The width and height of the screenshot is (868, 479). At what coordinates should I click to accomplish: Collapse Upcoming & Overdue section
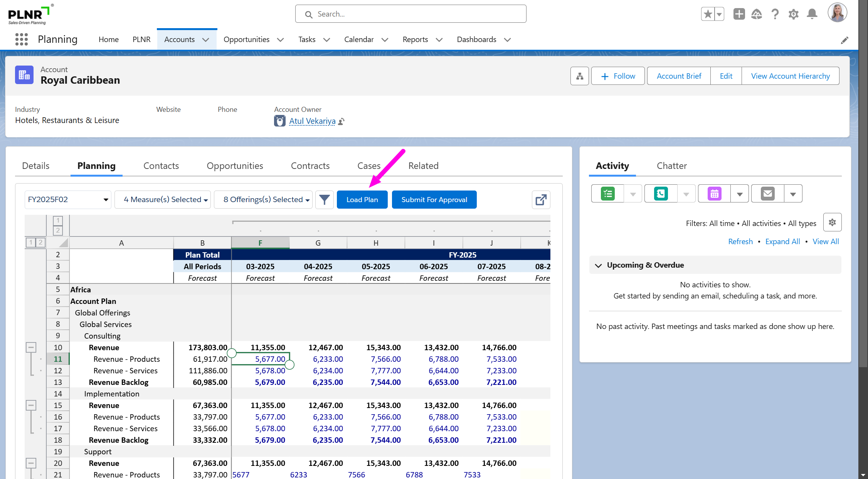point(598,265)
